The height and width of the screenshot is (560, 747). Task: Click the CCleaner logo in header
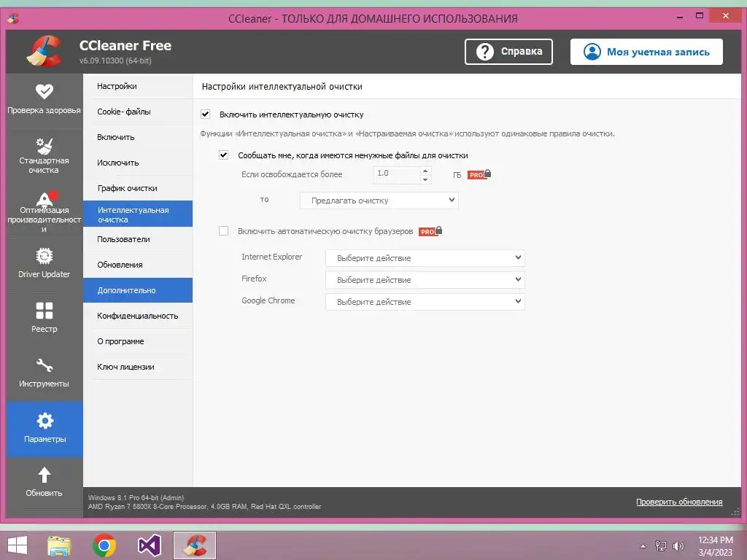pyautogui.click(x=43, y=52)
